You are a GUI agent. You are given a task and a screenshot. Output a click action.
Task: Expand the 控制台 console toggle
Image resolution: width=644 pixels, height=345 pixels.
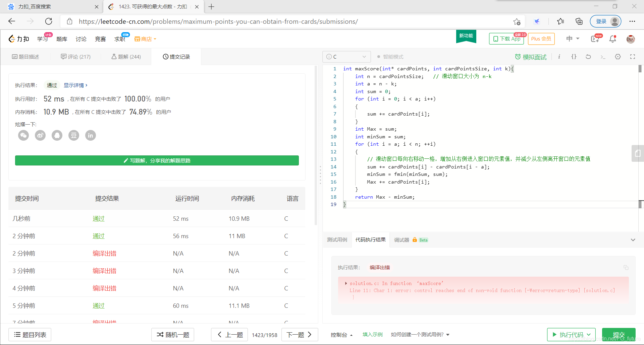[341, 335]
